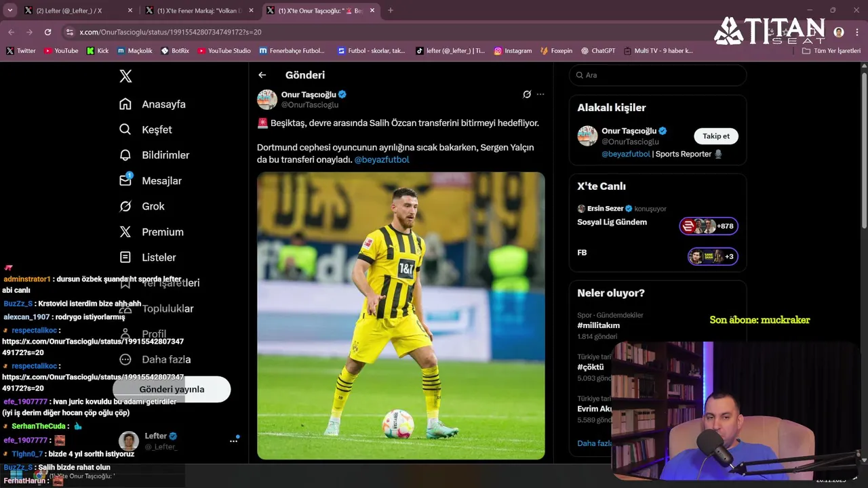Click the Grok slash-circle icon

point(125,206)
